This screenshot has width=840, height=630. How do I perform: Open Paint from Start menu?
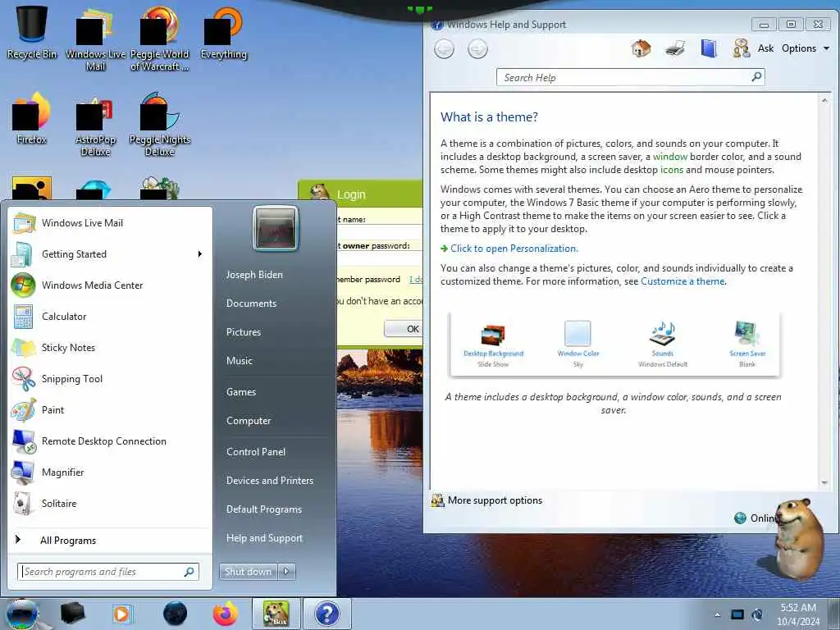pyautogui.click(x=111, y=410)
